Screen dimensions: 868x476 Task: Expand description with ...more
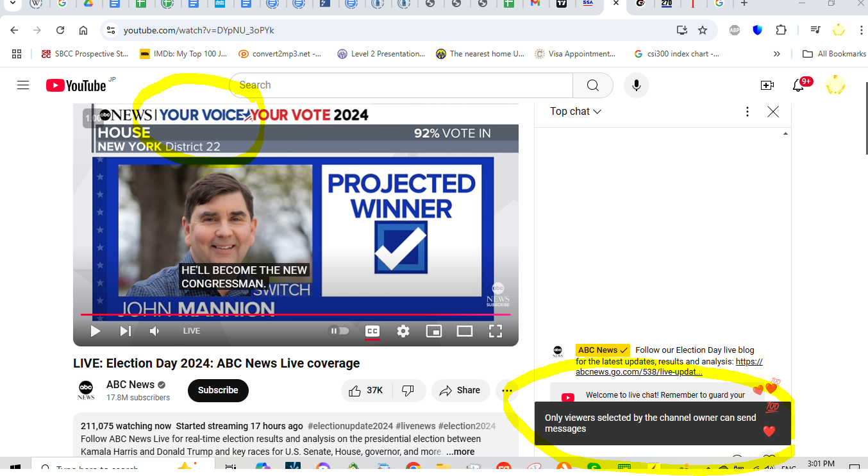pos(460,452)
